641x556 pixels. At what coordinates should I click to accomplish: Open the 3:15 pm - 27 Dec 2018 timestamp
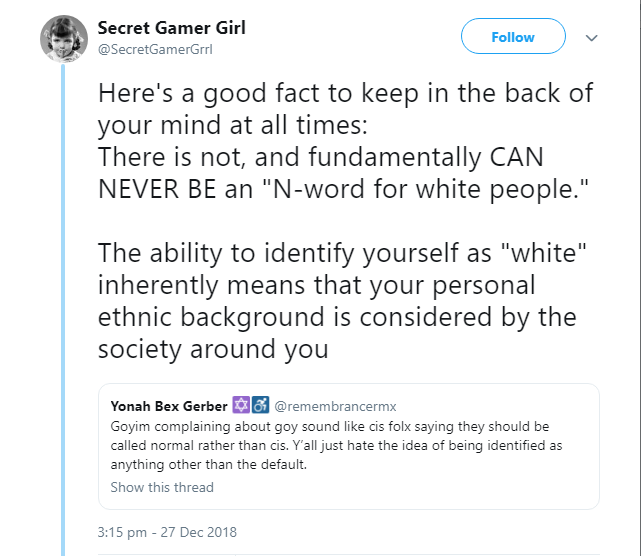click(x=167, y=532)
